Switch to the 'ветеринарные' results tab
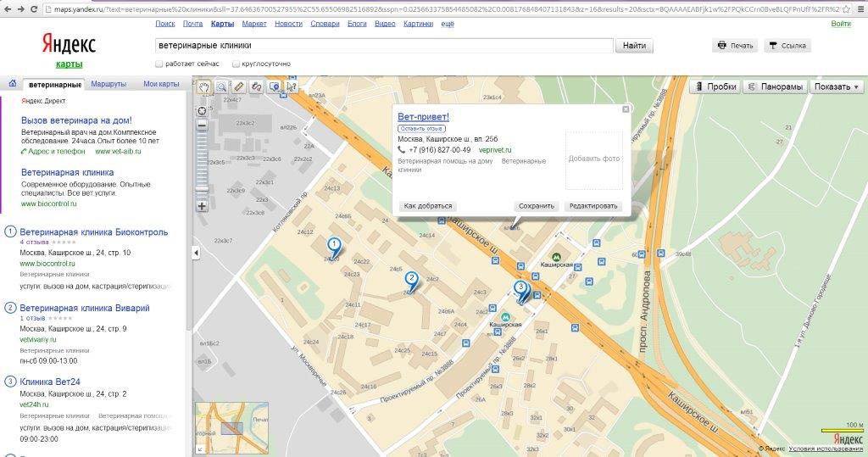Image resolution: width=868 pixels, height=457 pixels. coord(55,85)
